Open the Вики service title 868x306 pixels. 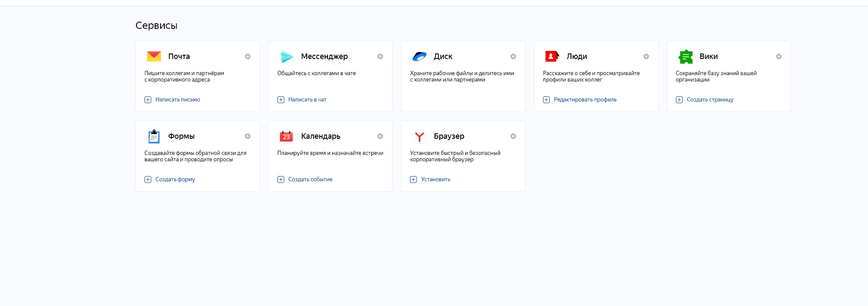[708, 56]
